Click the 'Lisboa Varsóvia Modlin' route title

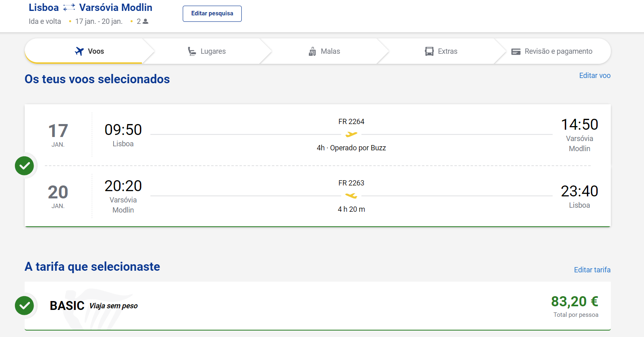pyautogui.click(x=91, y=8)
